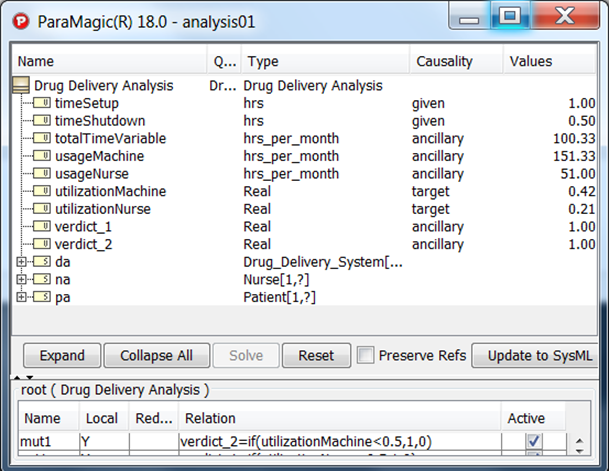Click the Relation column header
Image resolution: width=609 pixels, height=471 pixels.
pos(339,418)
